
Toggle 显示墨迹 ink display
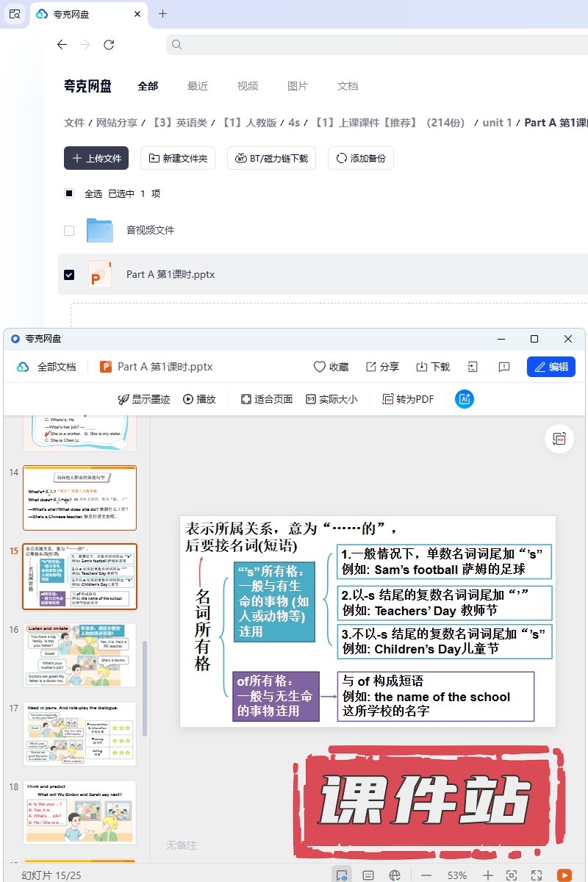(144, 399)
